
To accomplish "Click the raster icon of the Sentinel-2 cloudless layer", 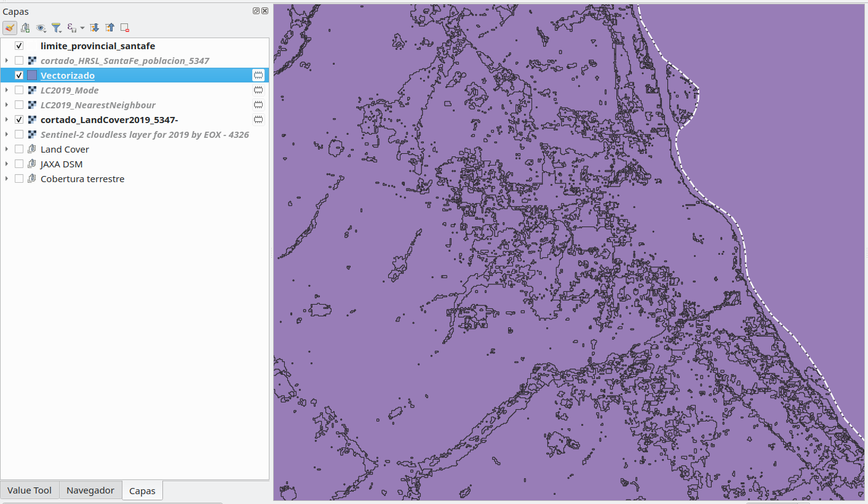I will [32, 134].
